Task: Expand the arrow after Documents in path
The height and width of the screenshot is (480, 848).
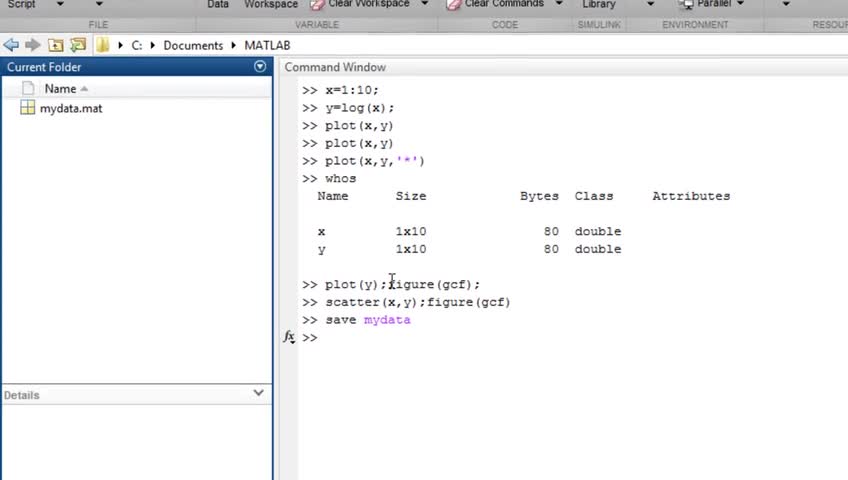Action: (234, 45)
